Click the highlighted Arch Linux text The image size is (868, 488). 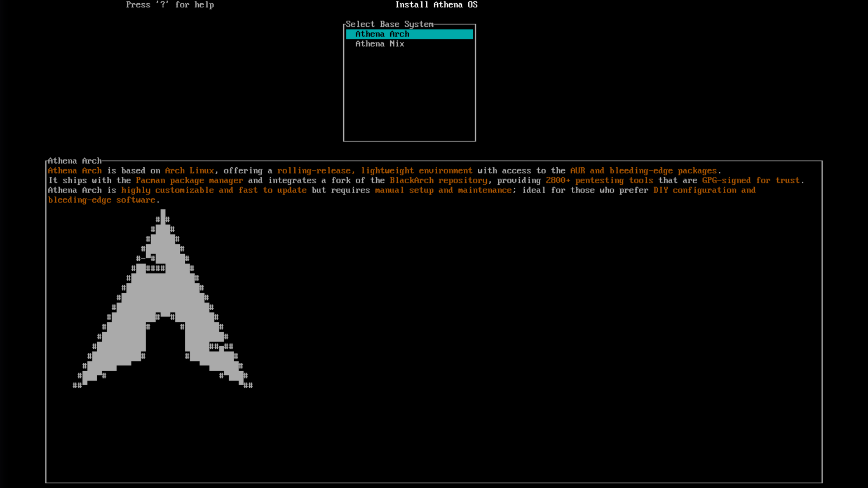pyautogui.click(x=189, y=171)
